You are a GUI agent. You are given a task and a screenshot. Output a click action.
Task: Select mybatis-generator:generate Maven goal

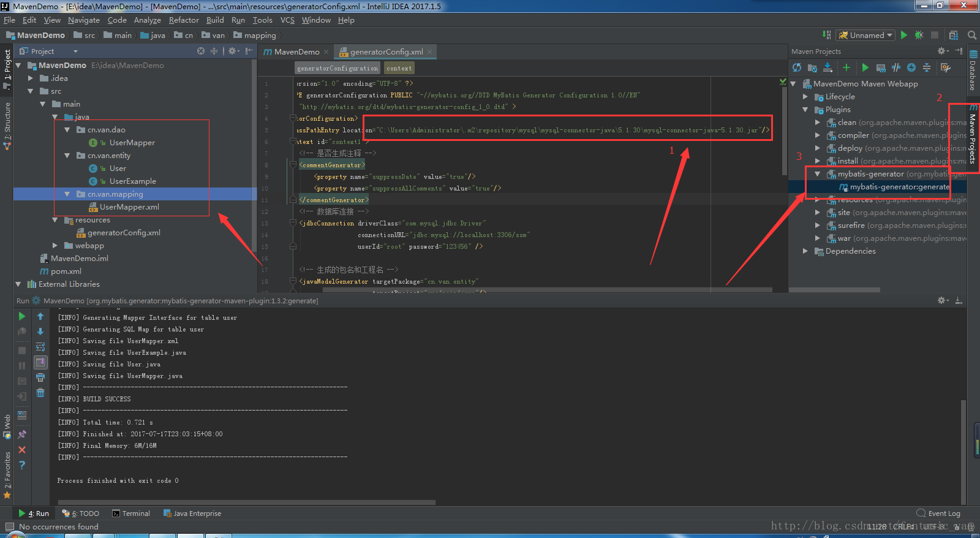click(899, 187)
